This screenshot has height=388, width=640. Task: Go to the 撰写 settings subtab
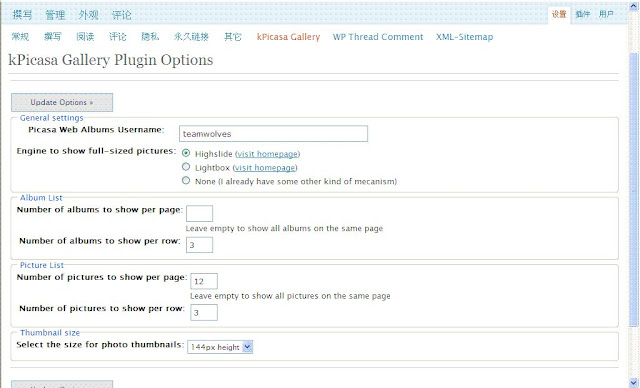click(x=52, y=37)
